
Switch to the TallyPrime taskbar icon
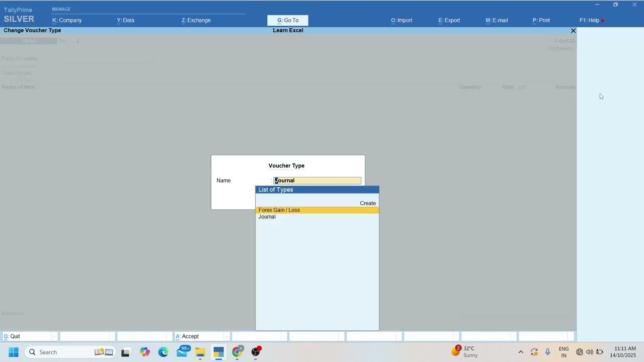(218, 352)
